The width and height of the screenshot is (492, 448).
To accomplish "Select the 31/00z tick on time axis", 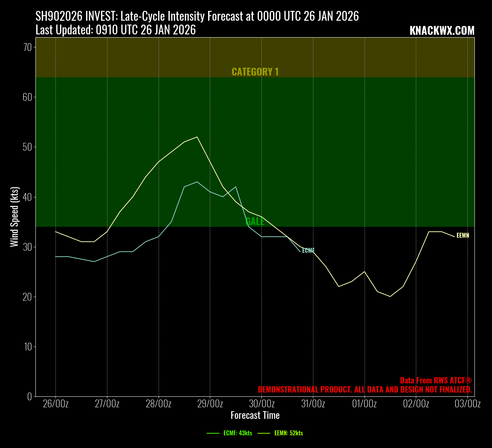I will click(x=313, y=404).
